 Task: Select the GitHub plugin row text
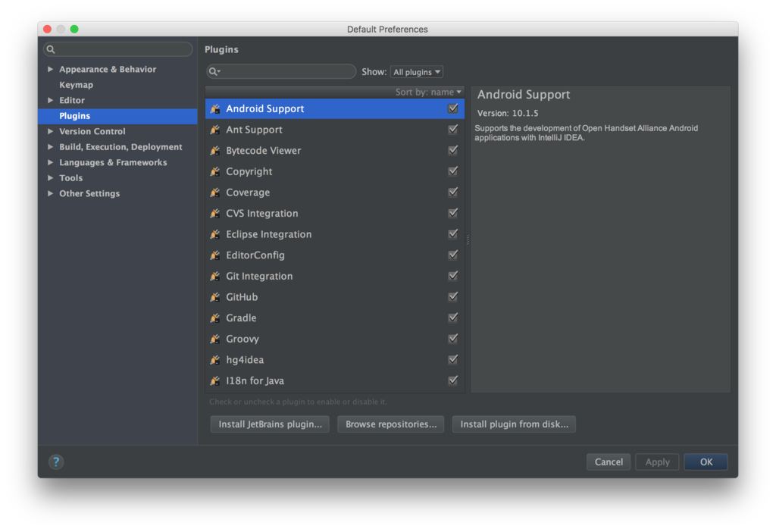[242, 297]
